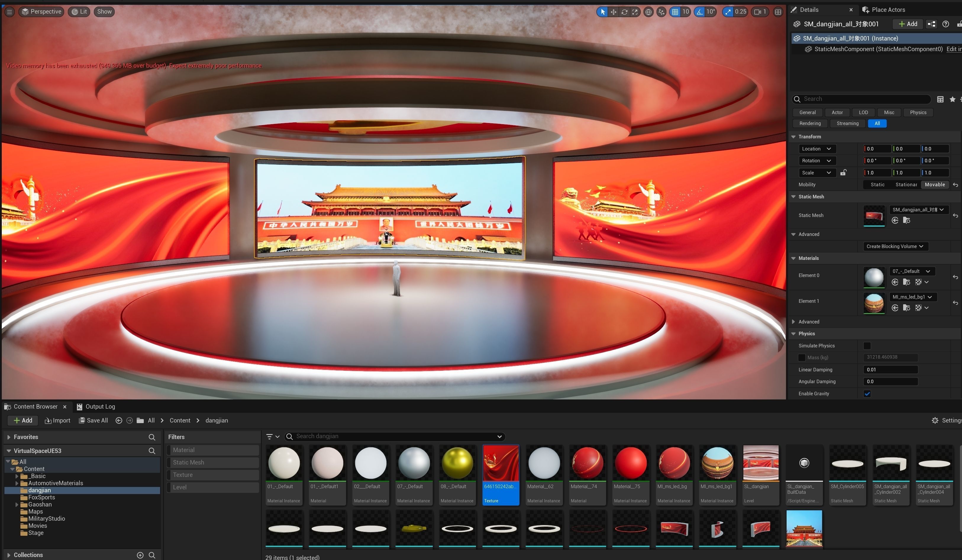962x560 pixels.
Task: Enable Simulate Physics checkbox
Action: (x=867, y=346)
